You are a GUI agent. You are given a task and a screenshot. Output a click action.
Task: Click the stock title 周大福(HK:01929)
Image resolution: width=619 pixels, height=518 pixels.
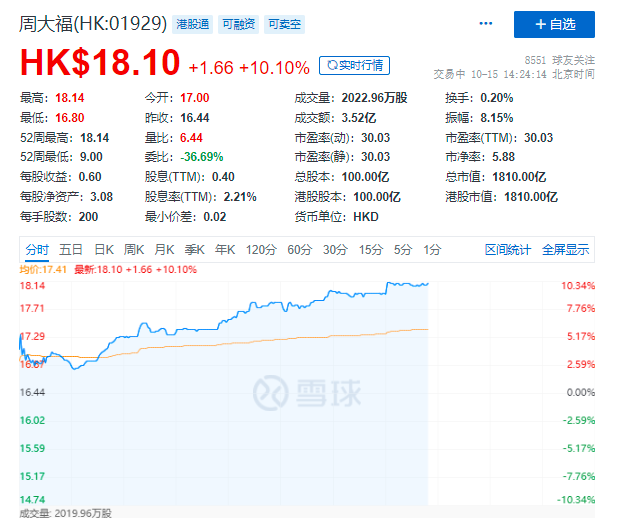[93, 24]
